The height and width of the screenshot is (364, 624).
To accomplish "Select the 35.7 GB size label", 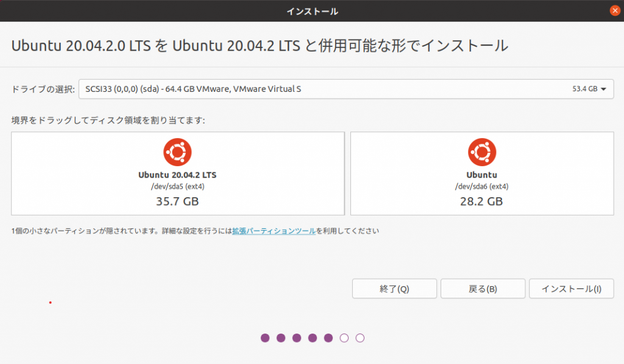I will [177, 201].
